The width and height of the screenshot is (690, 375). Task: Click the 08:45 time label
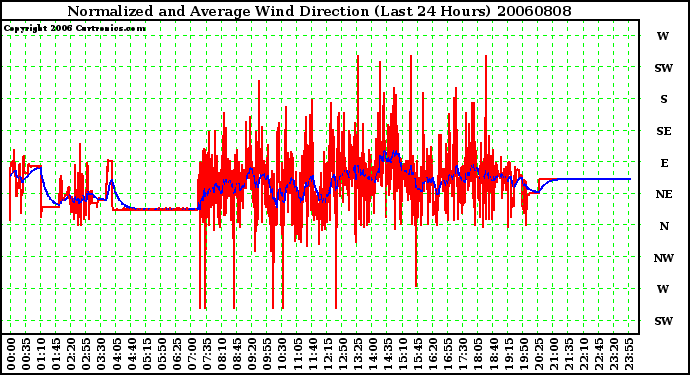237,354
